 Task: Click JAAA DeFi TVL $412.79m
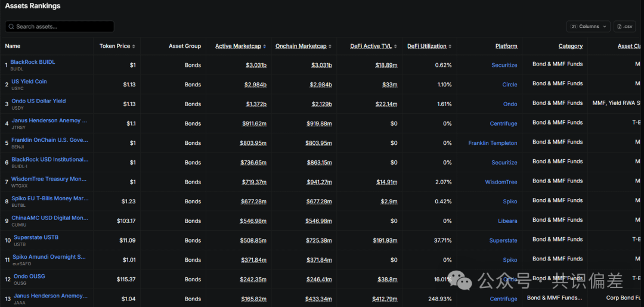click(385, 299)
